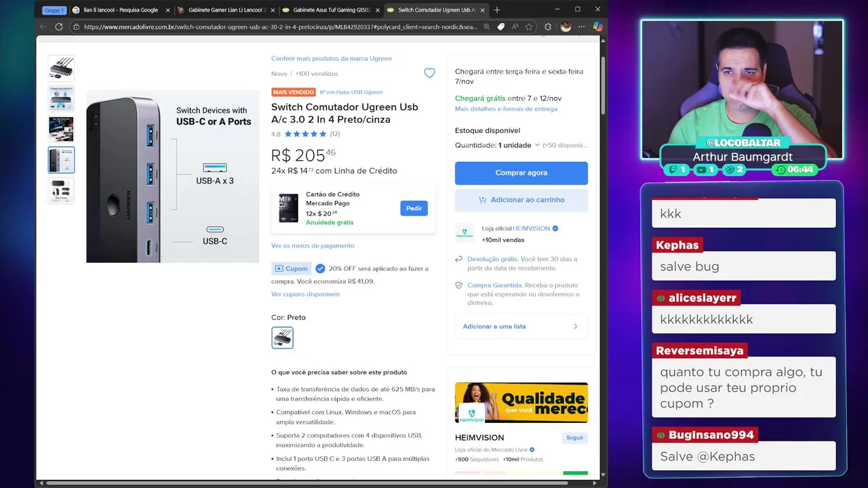This screenshot has height=488, width=868.
Task: Click the HEIMVISION link in Loja oficial
Action: pyautogui.click(x=531, y=228)
